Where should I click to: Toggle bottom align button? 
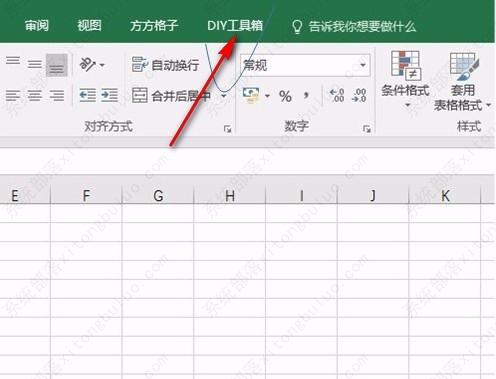coord(57,65)
